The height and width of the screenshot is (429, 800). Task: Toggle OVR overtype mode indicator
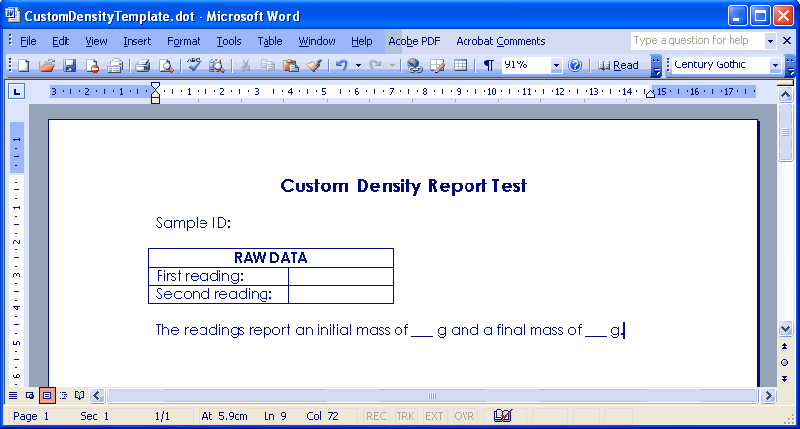click(464, 416)
